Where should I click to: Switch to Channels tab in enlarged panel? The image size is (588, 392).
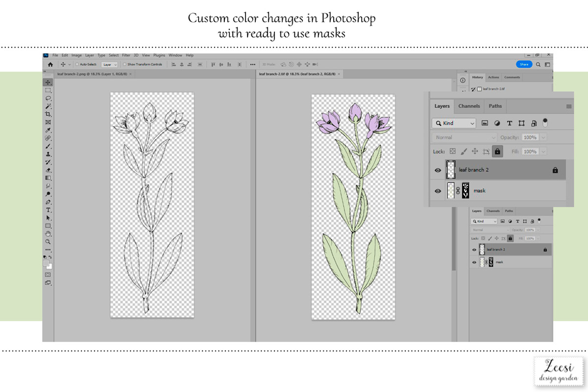click(469, 106)
